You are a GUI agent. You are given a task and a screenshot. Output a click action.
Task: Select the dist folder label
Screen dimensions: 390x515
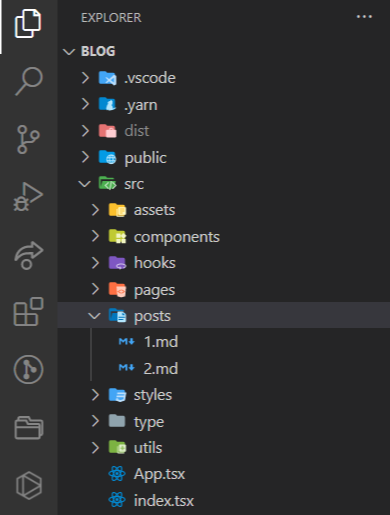pyautogui.click(x=137, y=131)
